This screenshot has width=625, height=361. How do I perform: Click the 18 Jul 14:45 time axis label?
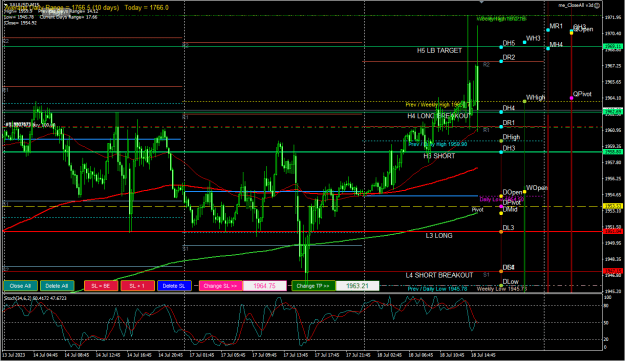pos(483,355)
